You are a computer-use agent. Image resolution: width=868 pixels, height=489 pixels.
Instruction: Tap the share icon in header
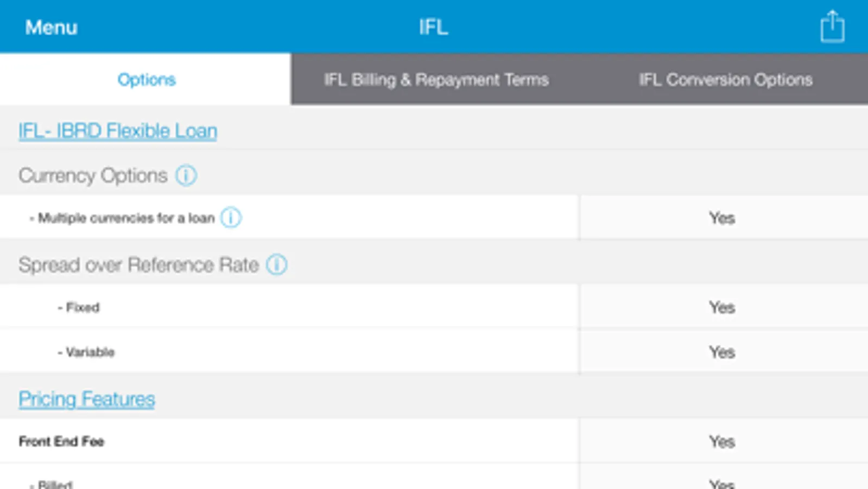point(832,26)
